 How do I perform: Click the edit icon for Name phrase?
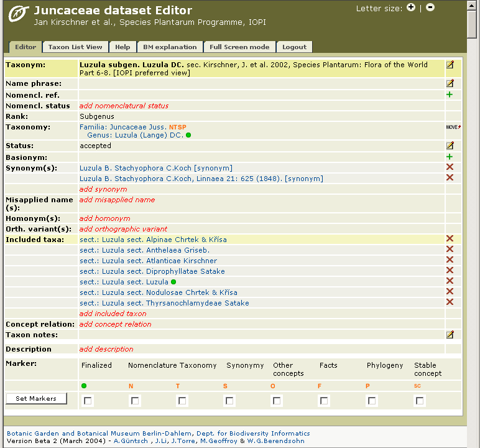coord(450,83)
